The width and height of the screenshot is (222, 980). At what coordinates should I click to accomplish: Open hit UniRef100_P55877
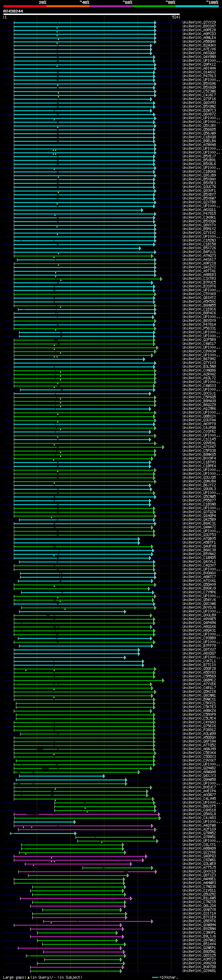[199, 500]
